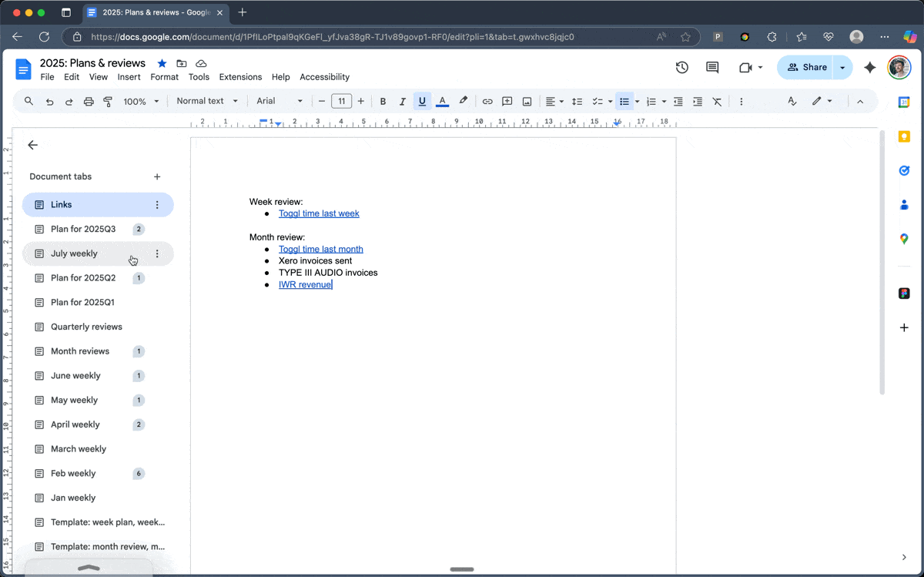Toggle checklist formatting
This screenshot has height=577, width=924.
tap(597, 101)
